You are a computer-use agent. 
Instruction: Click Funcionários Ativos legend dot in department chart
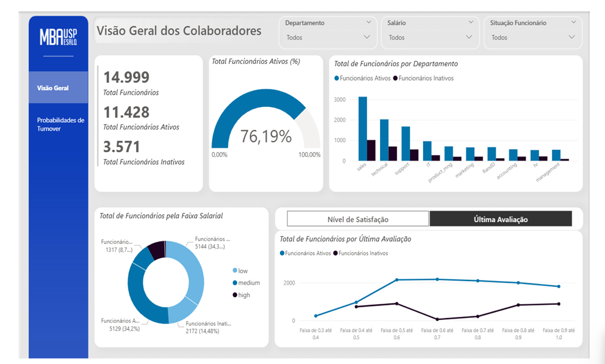click(x=337, y=78)
